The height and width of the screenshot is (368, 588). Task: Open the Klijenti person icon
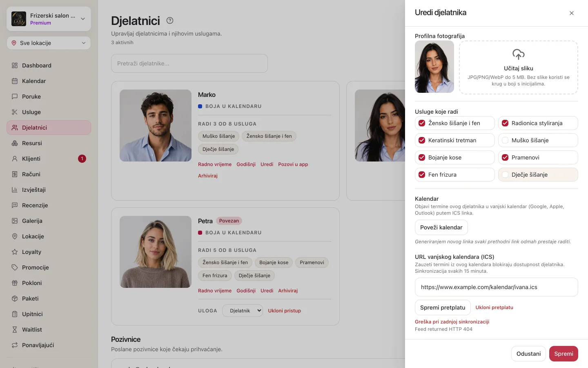(15, 159)
